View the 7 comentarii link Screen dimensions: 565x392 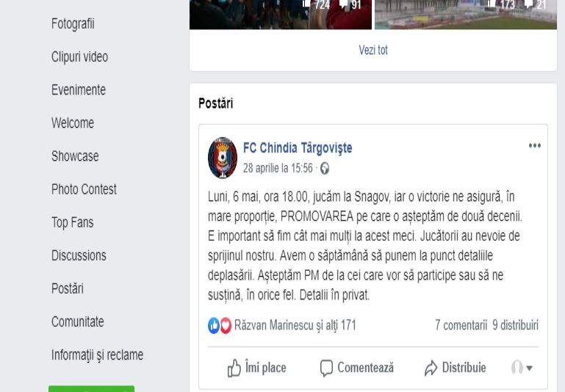point(461,325)
